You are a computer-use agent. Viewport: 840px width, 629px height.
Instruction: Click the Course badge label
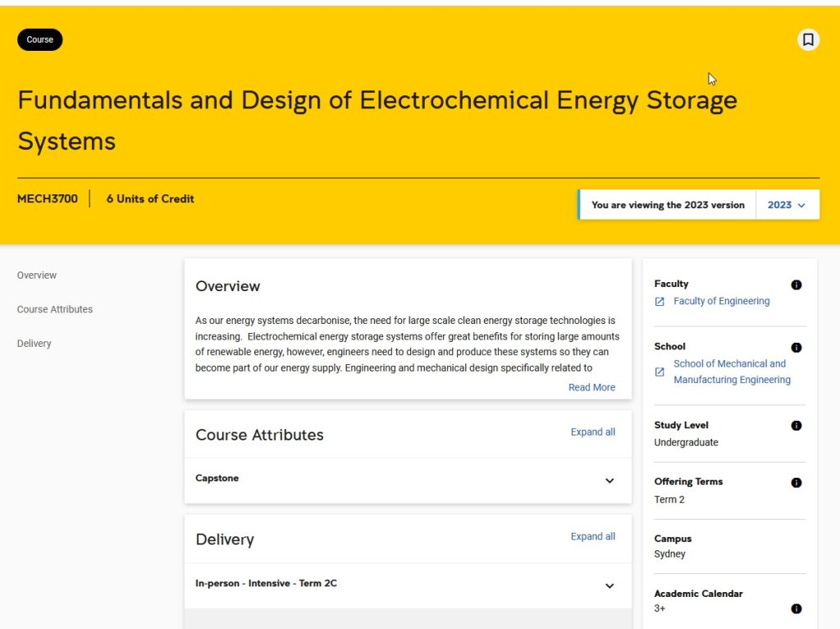tap(39, 39)
